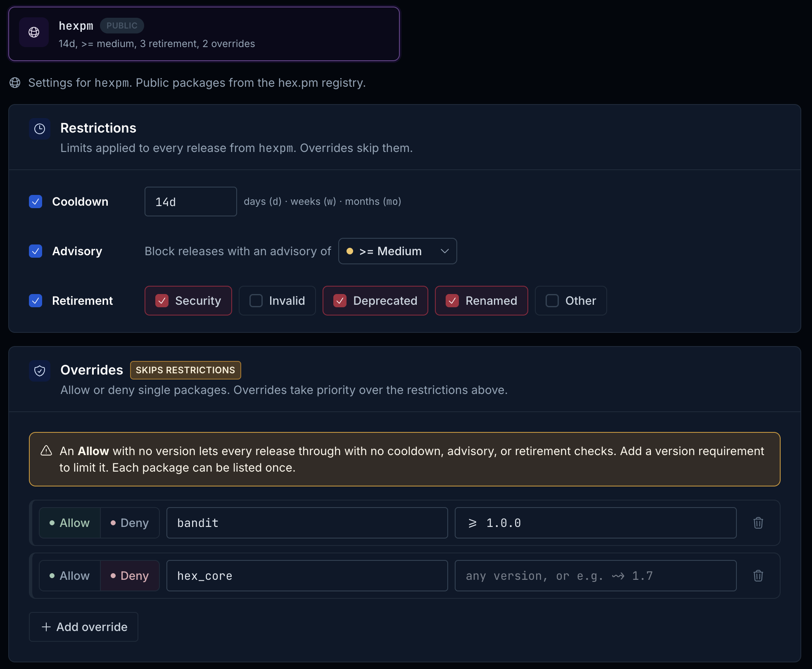Toggle the Cooldown checkbox
This screenshot has height=669, width=812.
pyautogui.click(x=36, y=202)
